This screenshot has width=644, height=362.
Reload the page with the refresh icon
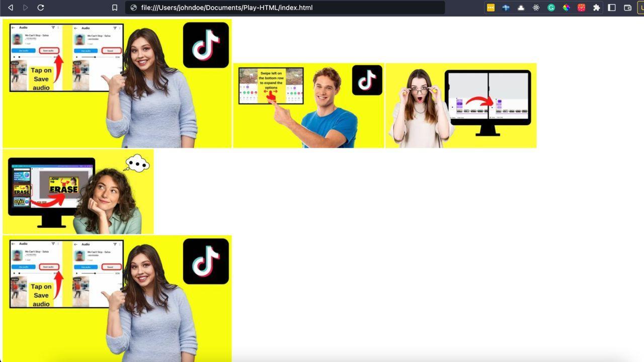[x=41, y=8]
